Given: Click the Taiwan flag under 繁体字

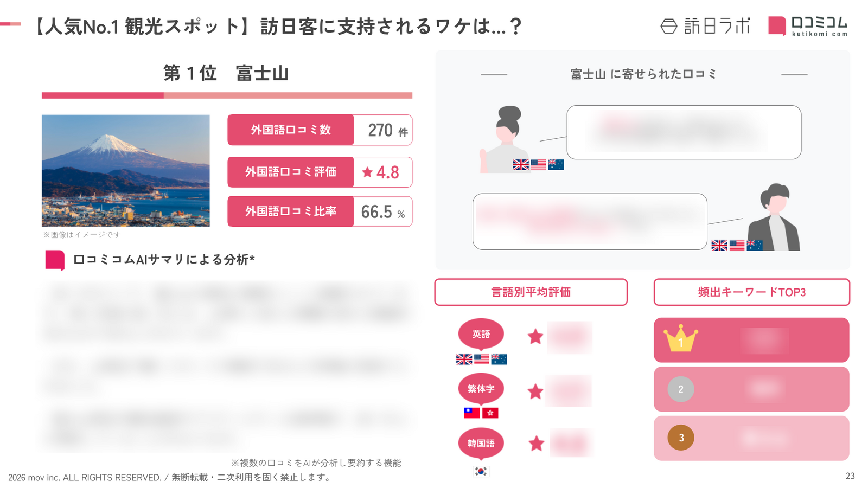Looking at the screenshot, I should (471, 413).
